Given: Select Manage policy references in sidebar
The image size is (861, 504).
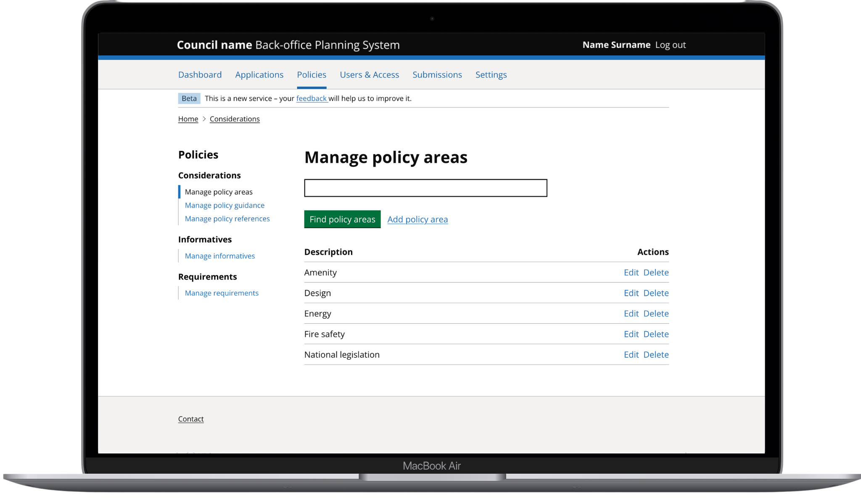Looking at the screenshot, I should pos(227,219).
